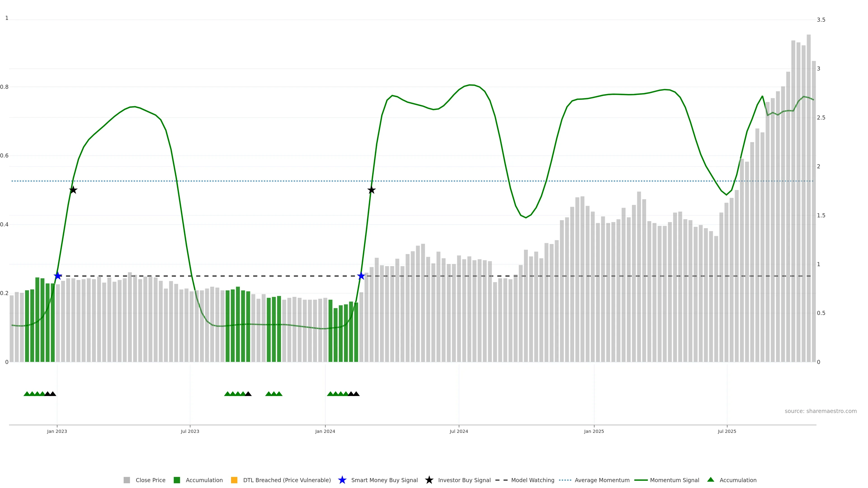Screen dimensions: 868x488
Task: Click the Jul 2024 axis tick label
Action: click(459, 431)
